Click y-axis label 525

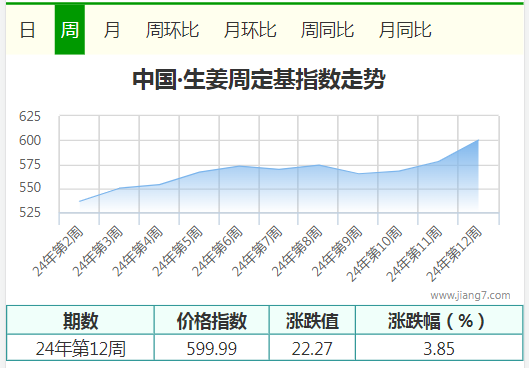(x=30, y=213)
